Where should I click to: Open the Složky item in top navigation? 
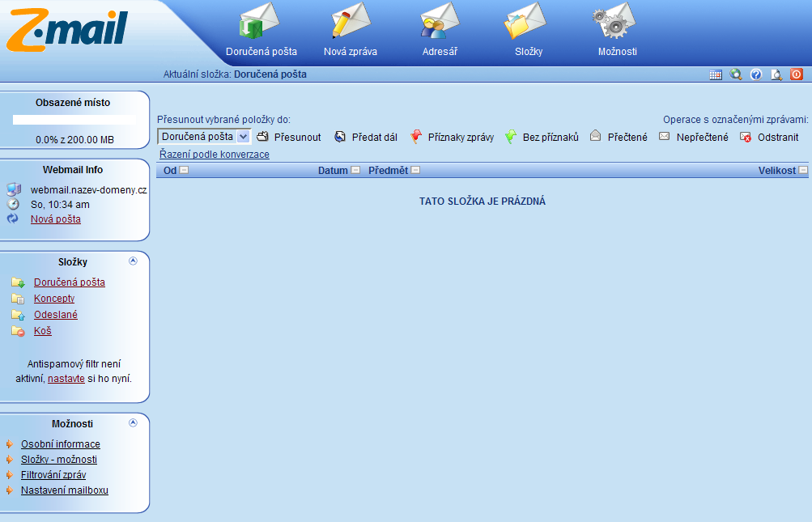(x=528, y=30)
